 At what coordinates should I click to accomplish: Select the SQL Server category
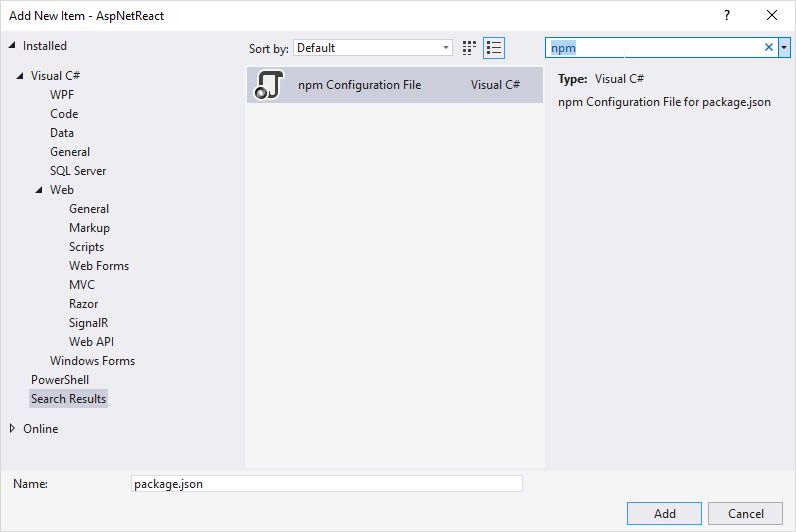[x=78, y=171]
